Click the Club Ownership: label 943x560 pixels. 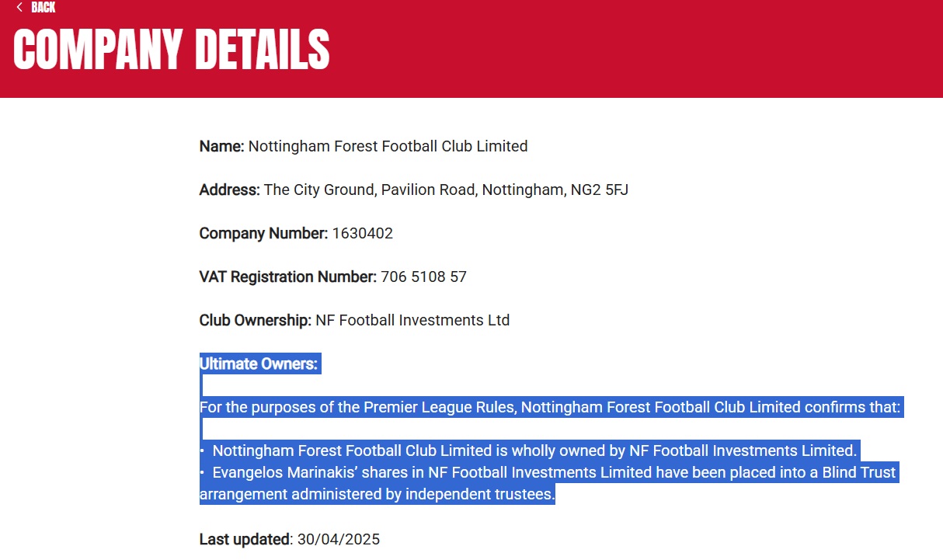pyautogui.click(x=256, y=320)
